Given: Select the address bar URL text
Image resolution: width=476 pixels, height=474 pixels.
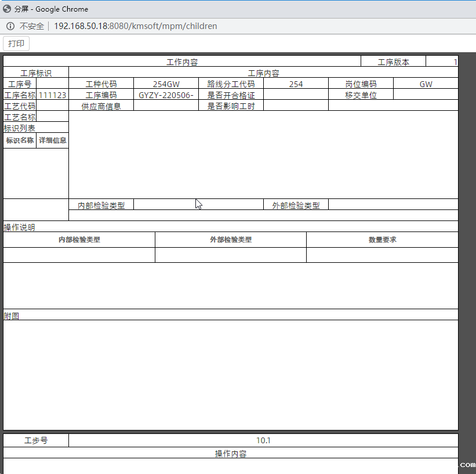Looking at the screenshot, I should [136, 26].
